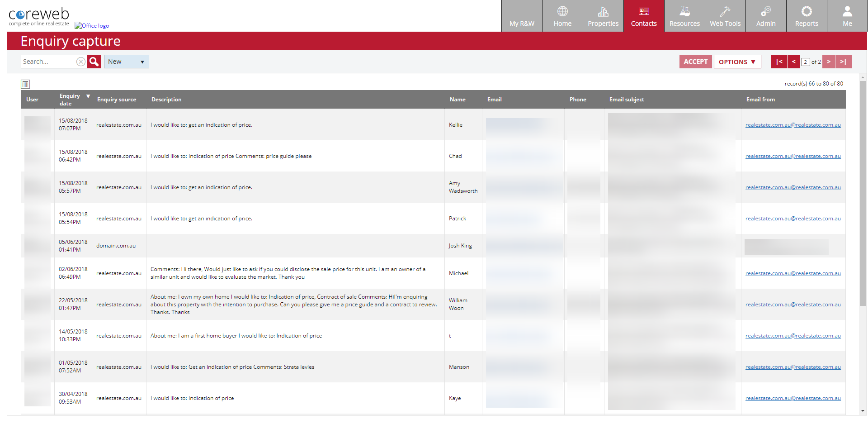
Task: Jump to the last page of records
Action: [843, 62]
